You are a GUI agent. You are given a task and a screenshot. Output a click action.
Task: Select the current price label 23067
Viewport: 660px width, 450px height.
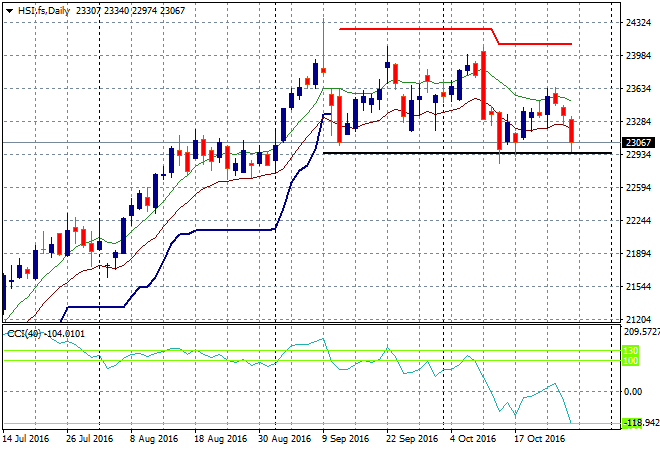638,143
